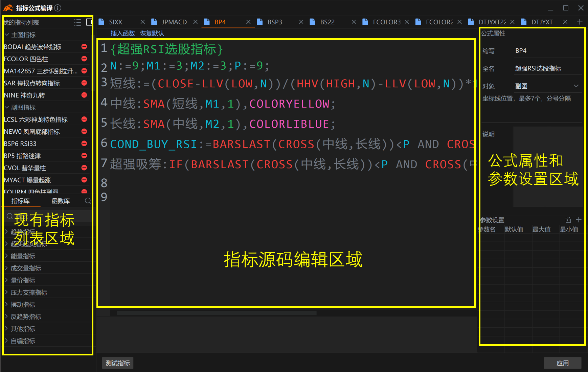
Task: Click the 坐标线位置 input field
Action: pos(531,113)
